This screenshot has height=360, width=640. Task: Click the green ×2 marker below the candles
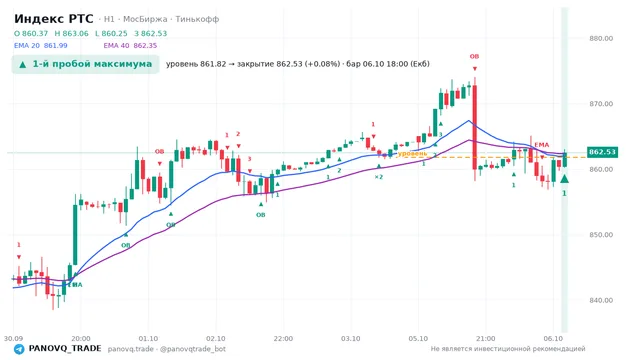pos(379,177)
